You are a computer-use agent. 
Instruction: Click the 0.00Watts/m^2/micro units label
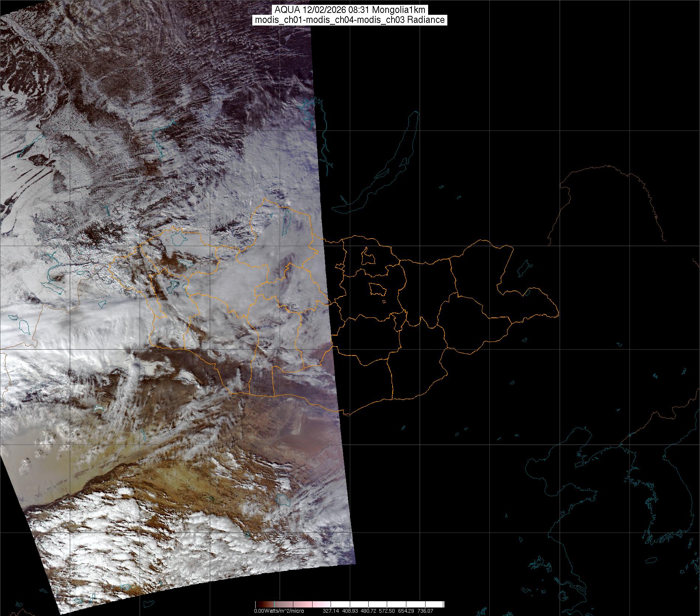(x=279, y=611)
